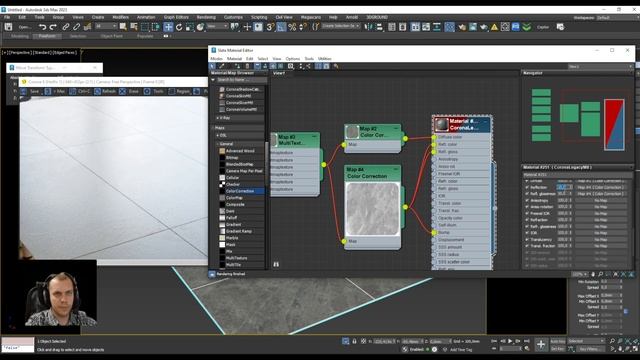Image resolution: width=640 pixels, height=360 pixels.
Task: Toggle the Refr. glossiness map checkbox
Action: point(527,227)
